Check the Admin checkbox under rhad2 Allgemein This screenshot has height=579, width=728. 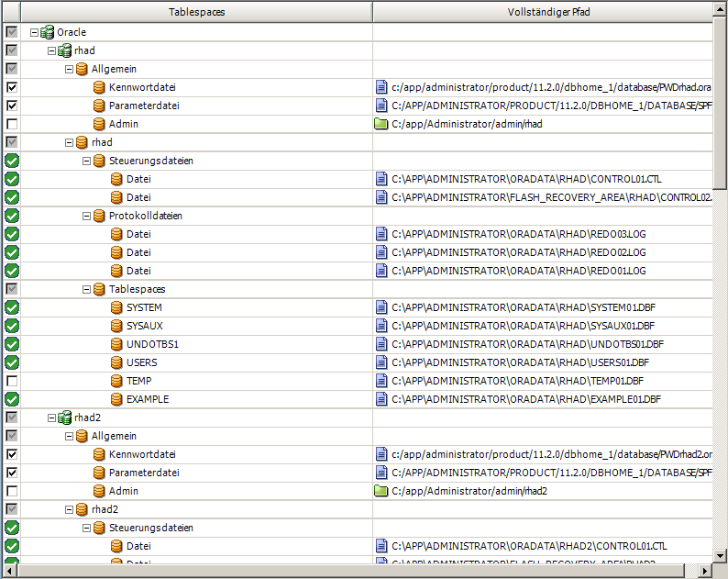pos(12,491)
